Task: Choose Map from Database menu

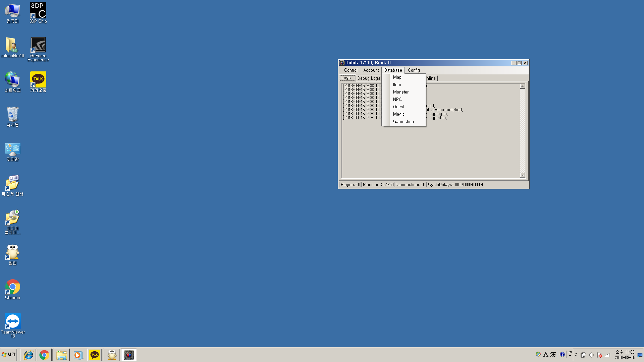Action: coord(404,77)
